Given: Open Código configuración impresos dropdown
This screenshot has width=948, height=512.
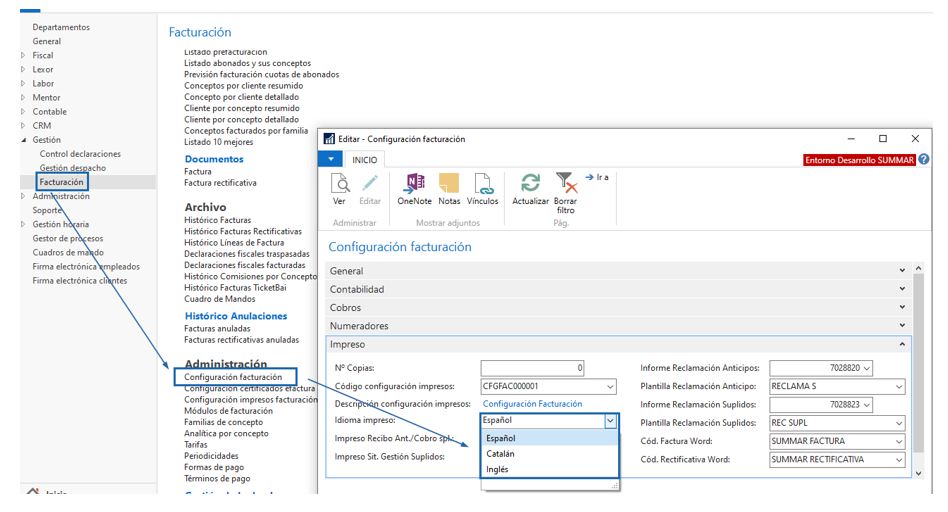Looking at the screenshot, I should coord(610,387).
